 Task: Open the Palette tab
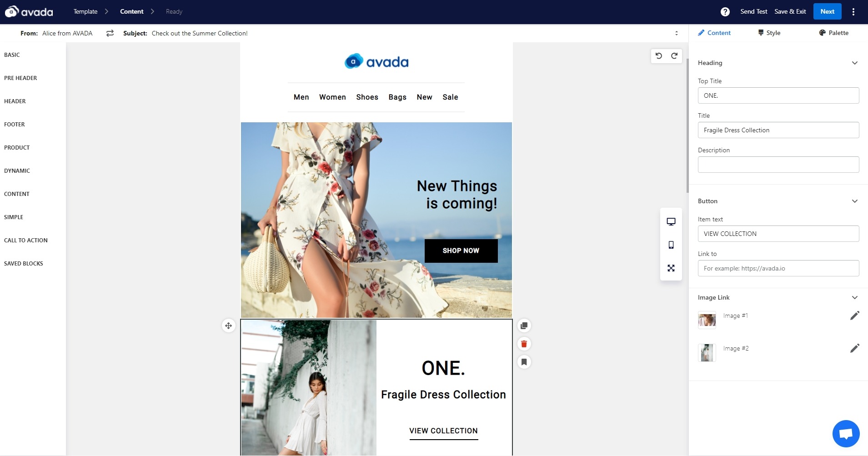833,33
